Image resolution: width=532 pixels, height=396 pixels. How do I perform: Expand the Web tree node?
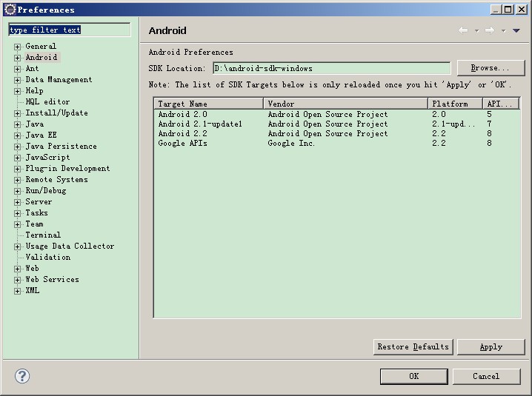[17, 269]
